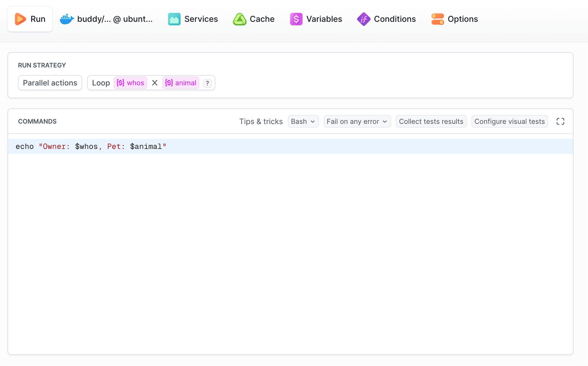The width and height of the screenshot is (588, 366).
Task: Click Configure visual tests button
Action: pyautogui.click(x=509, y=121)
